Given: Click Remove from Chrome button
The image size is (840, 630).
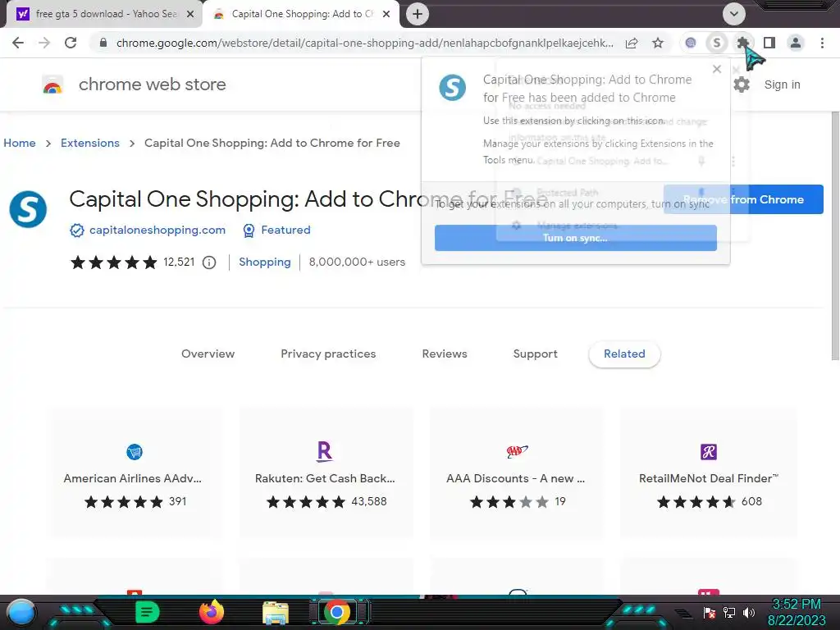Looking at the screenshot, I should pos(743,199).
